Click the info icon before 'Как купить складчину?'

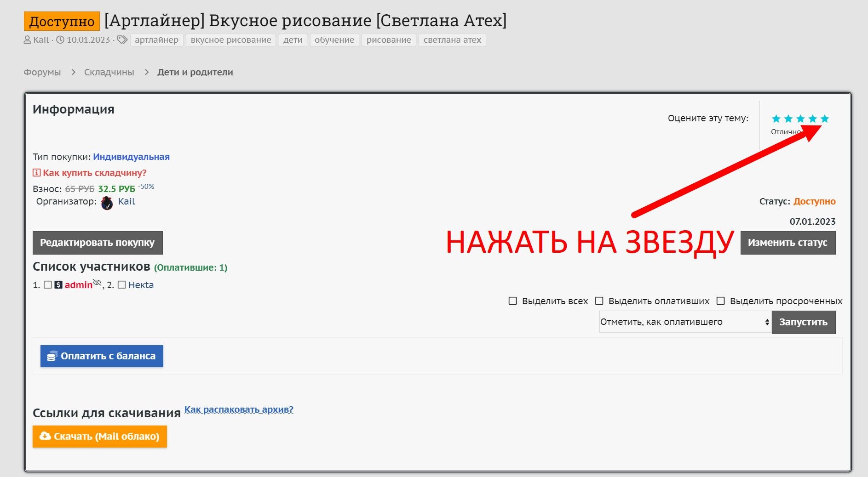click(x=36, y=173)
